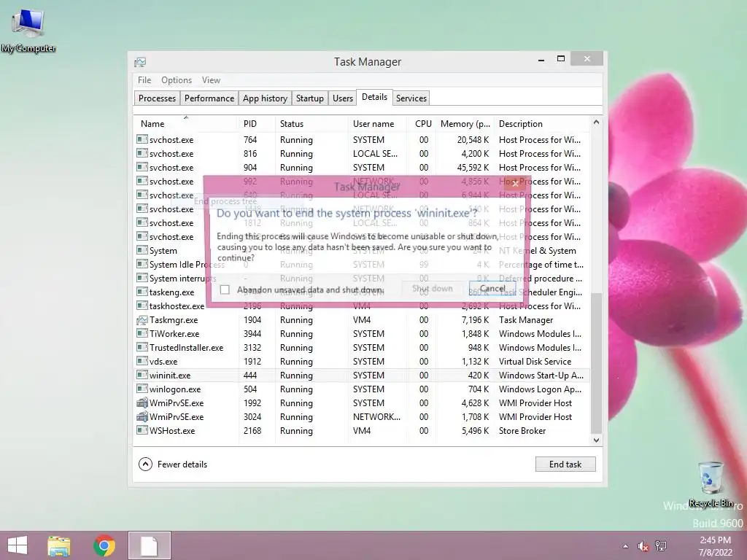The height and width of the screenshot is (560, 747).
Task: Click the End task button
Action: 565,464
